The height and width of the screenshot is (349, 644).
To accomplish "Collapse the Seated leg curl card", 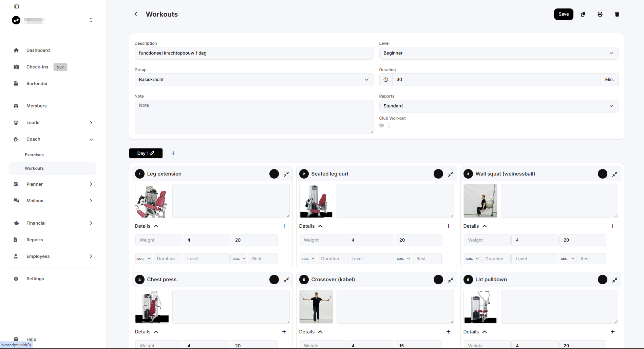I will pos(451,174).
